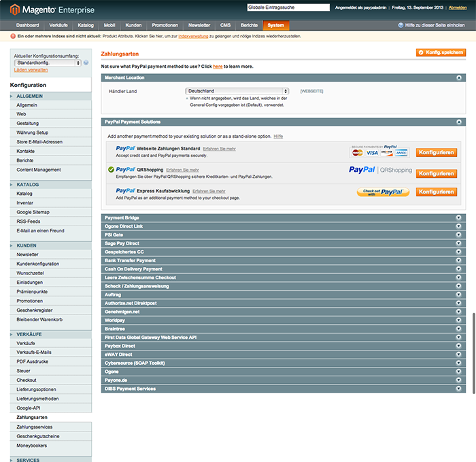Expand the Braintree payment section

pos(459,329)
